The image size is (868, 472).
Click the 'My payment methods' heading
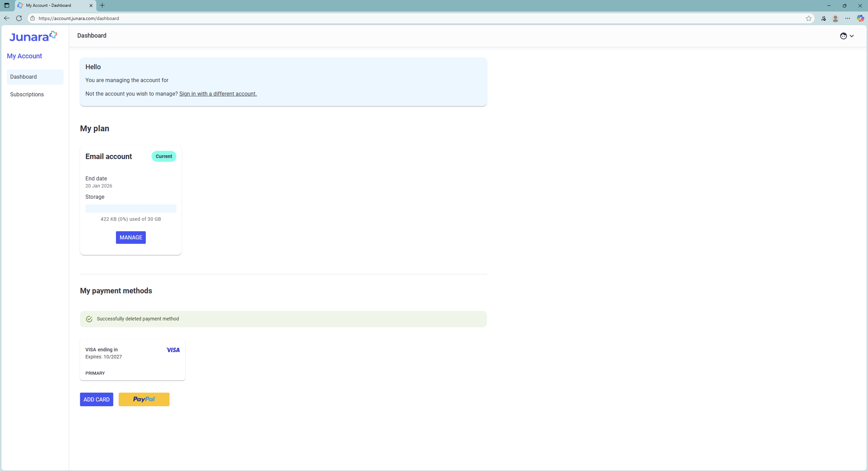(116, 291)
